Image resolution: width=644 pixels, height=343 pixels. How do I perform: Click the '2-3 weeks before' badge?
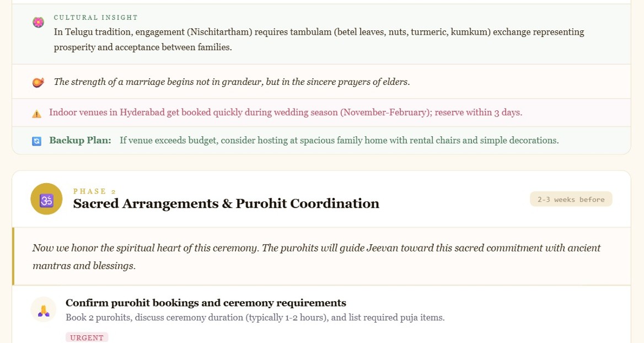(x=571, y=199)
